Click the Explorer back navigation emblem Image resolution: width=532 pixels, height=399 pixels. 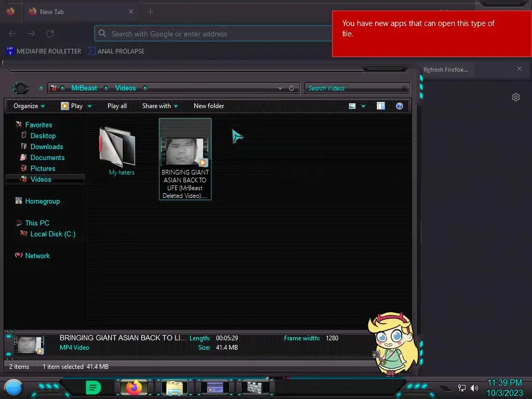tap(21, 88)
